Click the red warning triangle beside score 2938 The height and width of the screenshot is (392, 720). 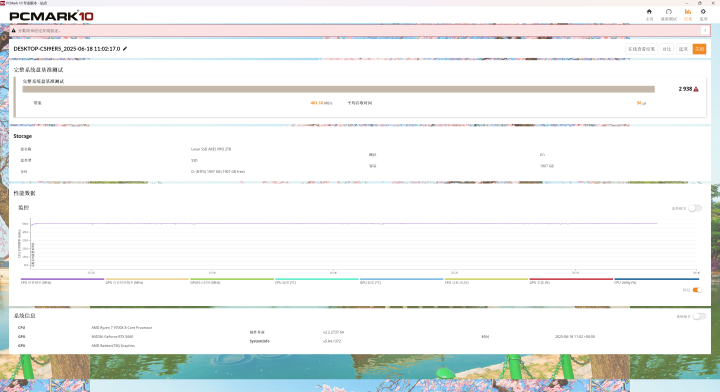(696, 89)
